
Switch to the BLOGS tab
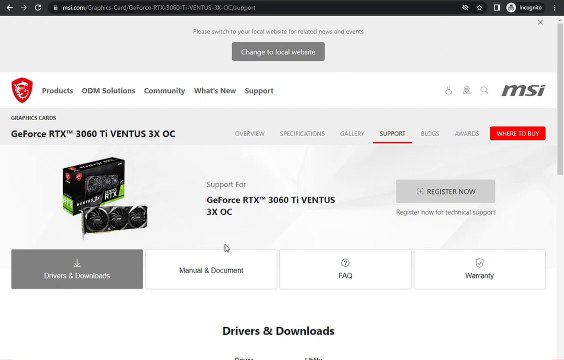(x=430, y=133)
